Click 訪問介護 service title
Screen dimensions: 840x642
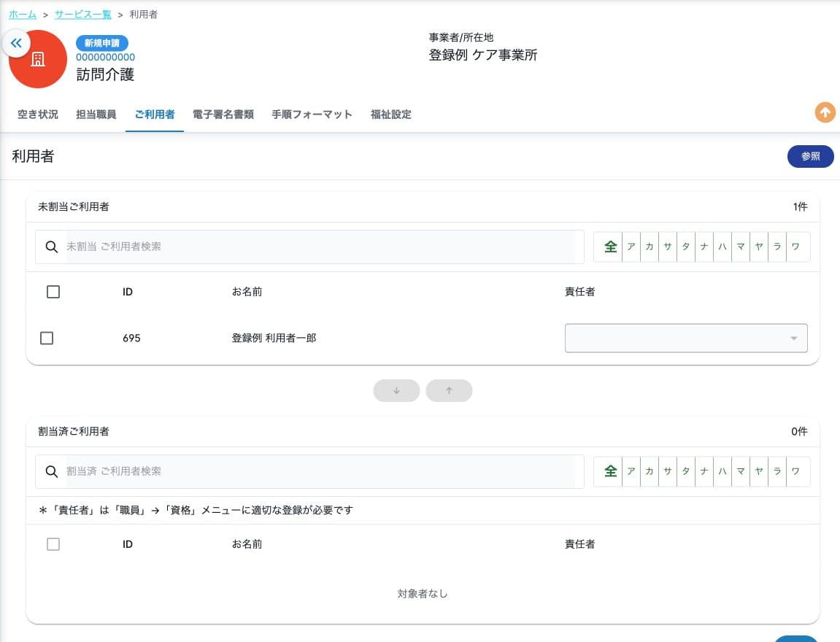pos(105,74)
